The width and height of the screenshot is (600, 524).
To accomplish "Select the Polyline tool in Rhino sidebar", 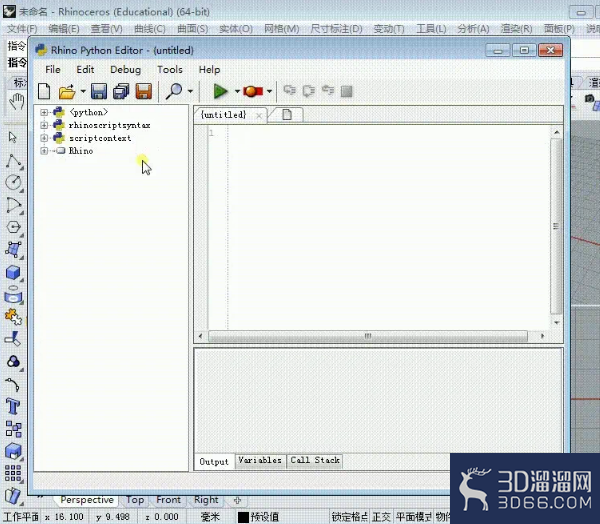I will [14, 161].
